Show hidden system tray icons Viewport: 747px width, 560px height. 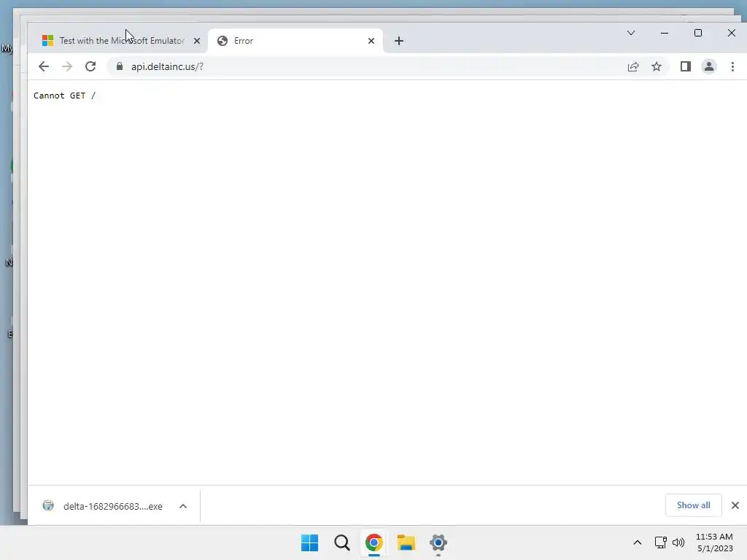pyautogui.click(x=638, y=542)
